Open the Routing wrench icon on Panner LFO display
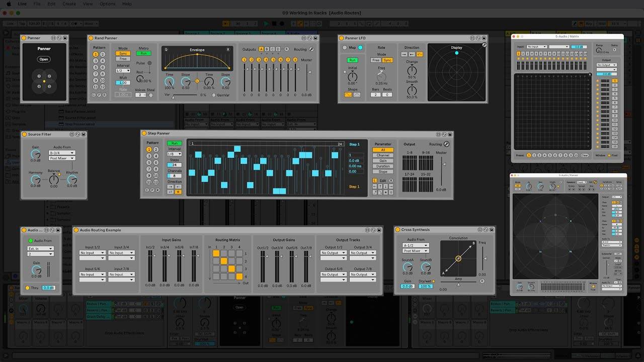Image resolution: width=644 pixels, height=362 pixels. 484,45
